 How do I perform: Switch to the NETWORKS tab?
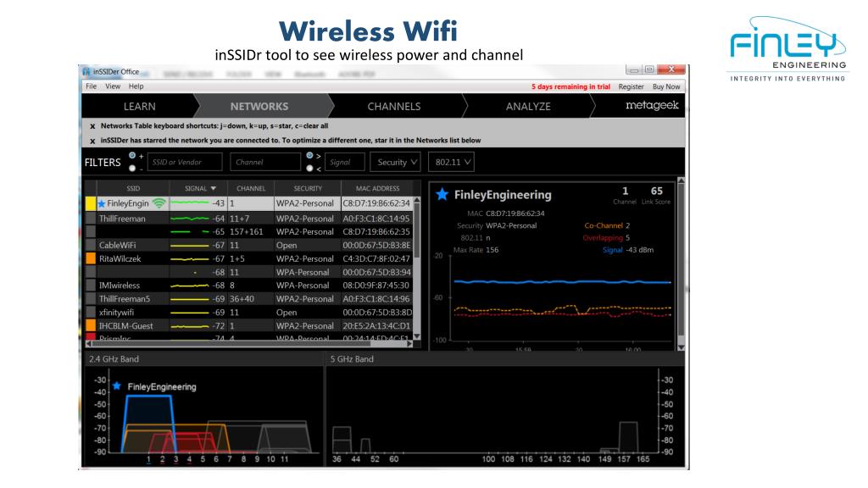(x=259, y=106)
